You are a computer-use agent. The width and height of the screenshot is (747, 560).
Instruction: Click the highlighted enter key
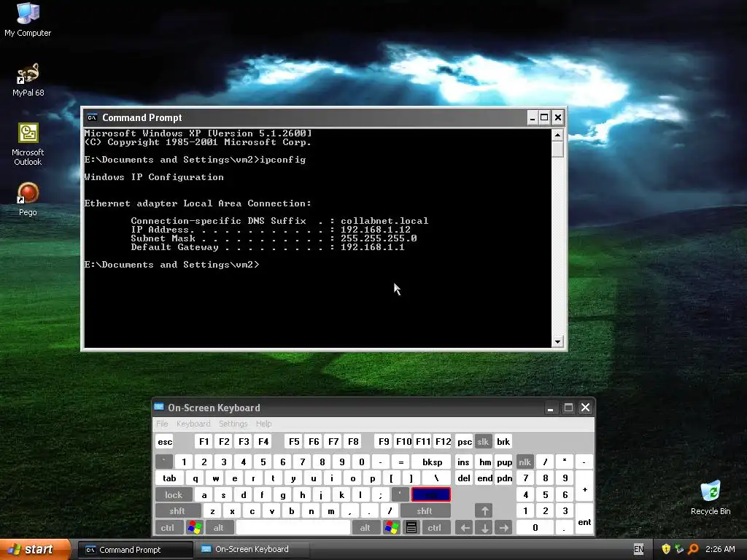[430, 495]
